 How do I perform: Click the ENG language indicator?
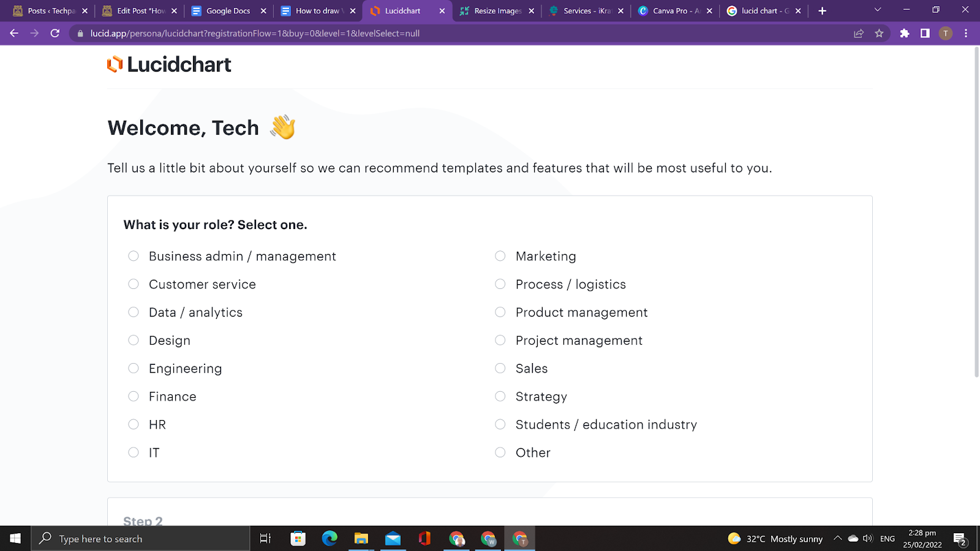click(888, 539)
